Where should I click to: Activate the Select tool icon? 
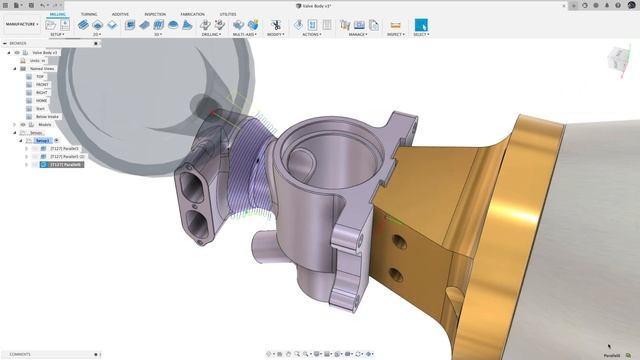point(421,25)
